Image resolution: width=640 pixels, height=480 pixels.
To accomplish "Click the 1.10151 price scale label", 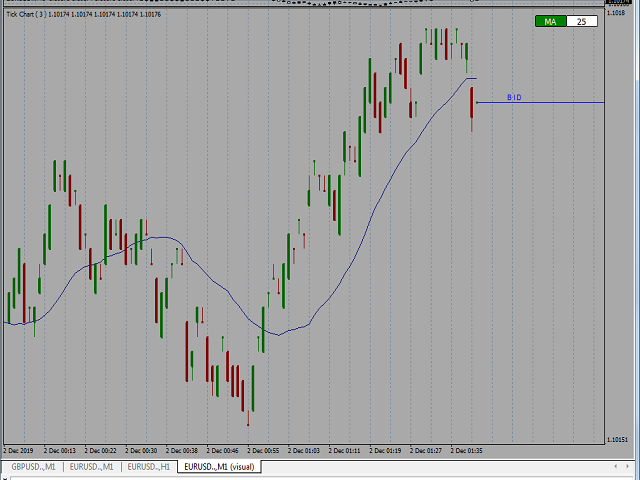I will [618, 440].
